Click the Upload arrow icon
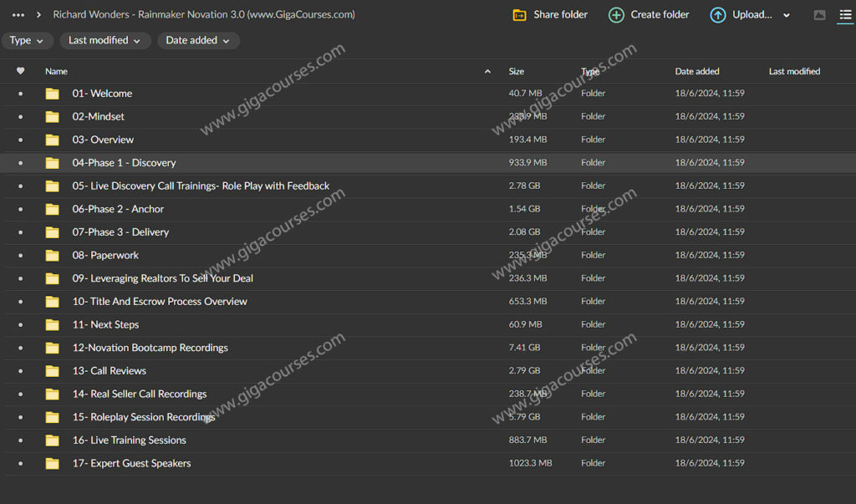Image resolution: width=856 pixels, height=504 pixels. click(x=717, y=15)
